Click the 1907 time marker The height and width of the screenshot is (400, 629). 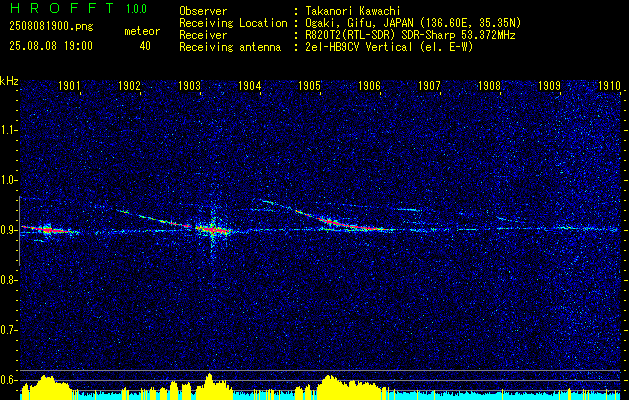pos(429,86)
